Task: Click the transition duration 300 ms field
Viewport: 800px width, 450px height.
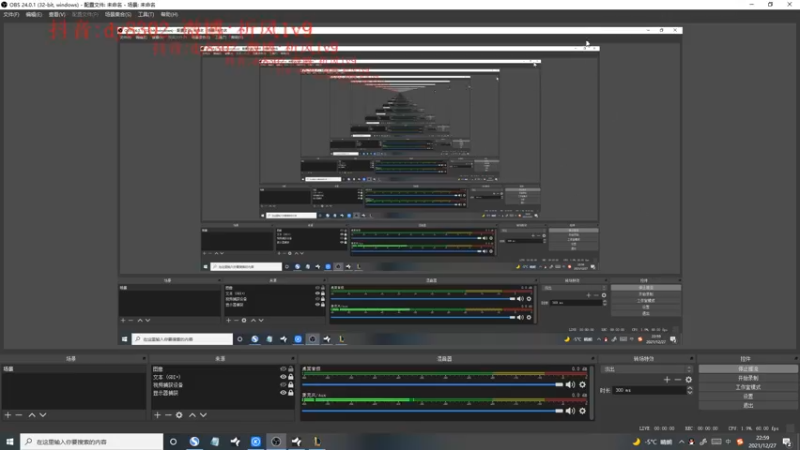Action: (x=649, y=390)
